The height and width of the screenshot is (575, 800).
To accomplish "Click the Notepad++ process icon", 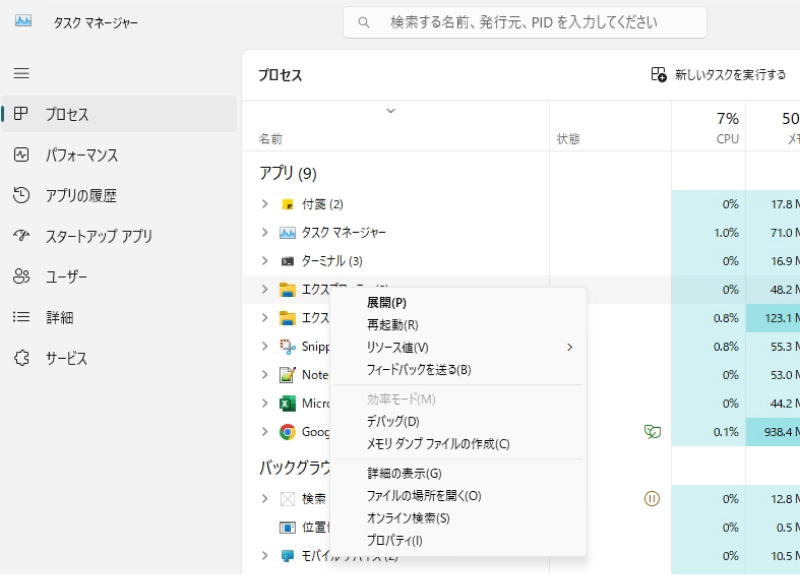I will pos(287,375).
